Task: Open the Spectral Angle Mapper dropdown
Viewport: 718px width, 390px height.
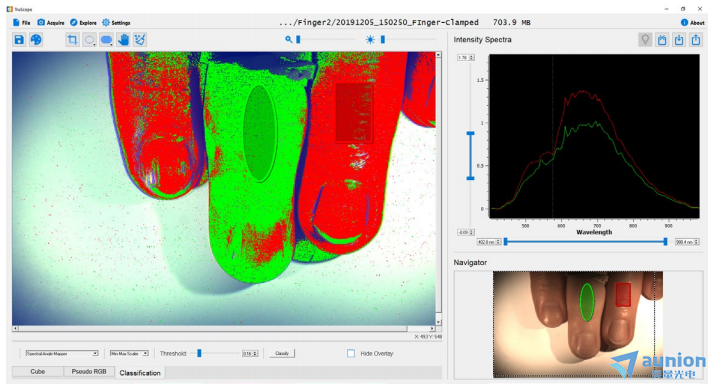Action: pos(62,353)
